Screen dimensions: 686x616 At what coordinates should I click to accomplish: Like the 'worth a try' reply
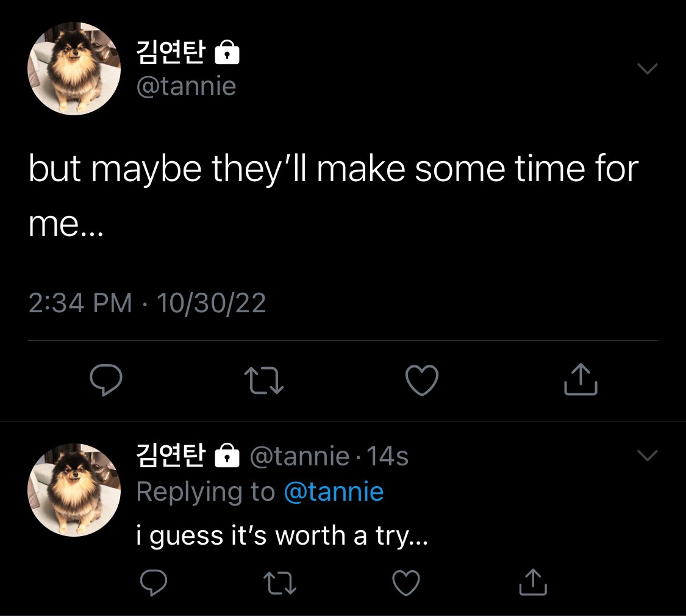pos(406,582)
